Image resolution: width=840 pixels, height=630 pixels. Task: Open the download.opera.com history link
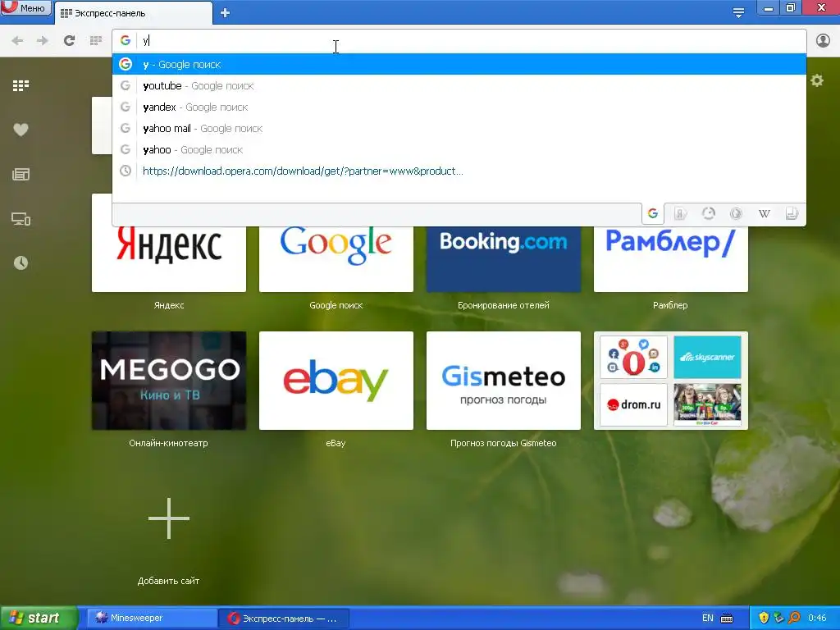[459, 171]
